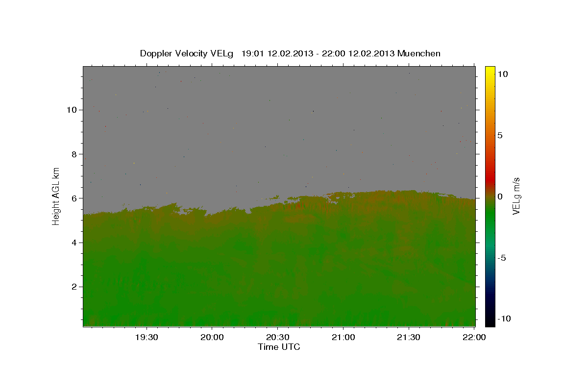Click the 'Height AGL km' axis label

coord(56,196)
